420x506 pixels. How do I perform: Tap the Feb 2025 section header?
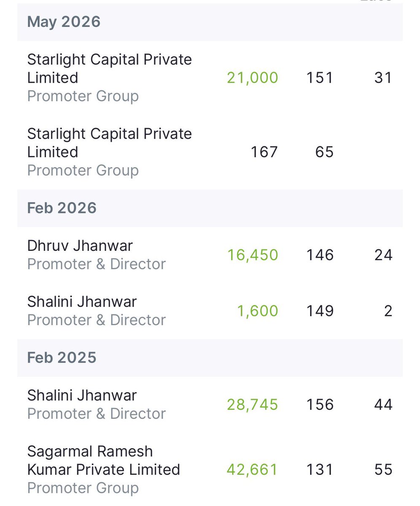tap(210, 358)
